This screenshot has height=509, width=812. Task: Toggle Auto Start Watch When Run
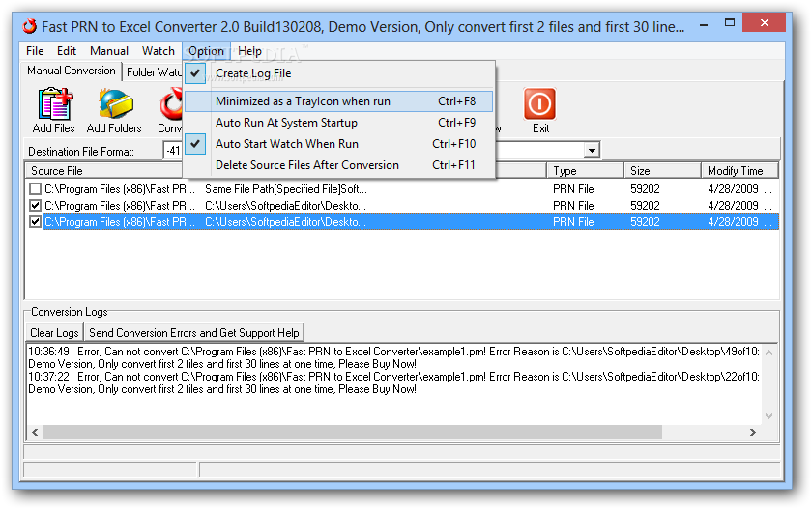coord(339,144)
